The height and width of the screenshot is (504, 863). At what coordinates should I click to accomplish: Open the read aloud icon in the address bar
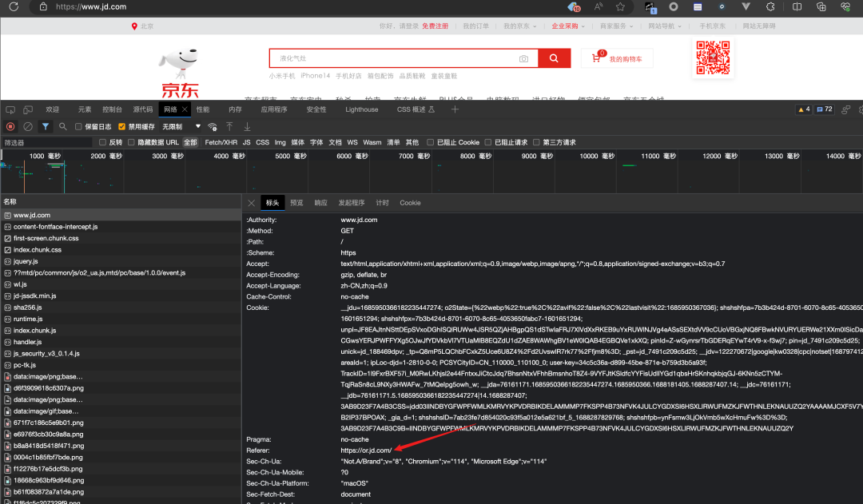(x=599, y=6)
